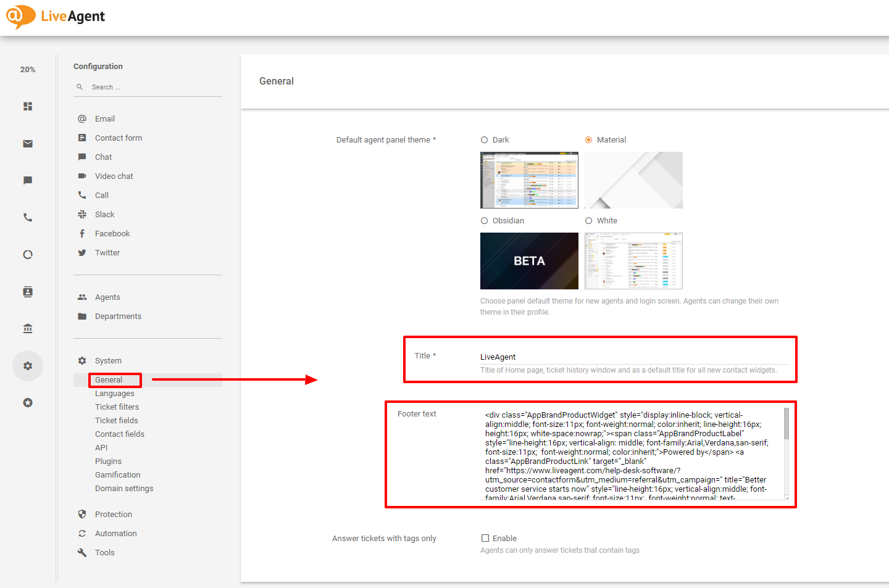Expand the Automation menu section
Image resolution: width=889 pixels, height=588 pixels.
pyautogui.click(x=115, y=534)
